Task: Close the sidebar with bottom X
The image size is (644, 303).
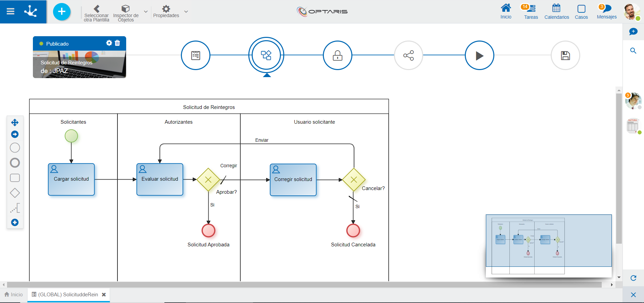Action: (633, 295)
